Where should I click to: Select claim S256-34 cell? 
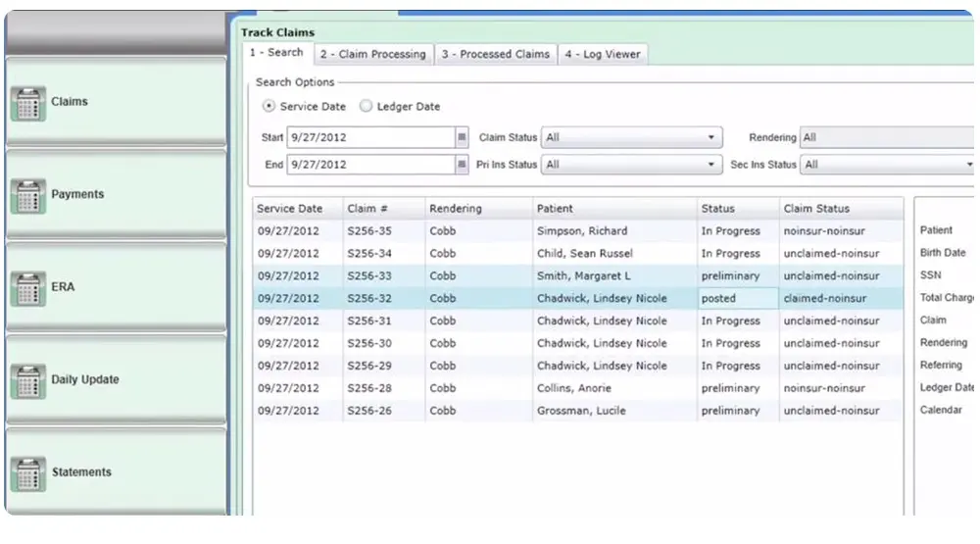pos(384,253)
